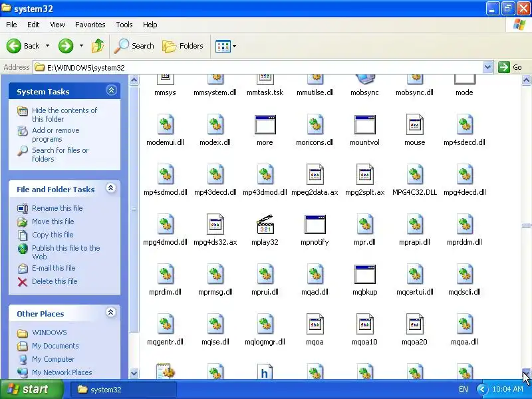The width and height of the screenshot is (532, 399).
Task: Click the 10:04 AM clock
Action: click(507, 389)
